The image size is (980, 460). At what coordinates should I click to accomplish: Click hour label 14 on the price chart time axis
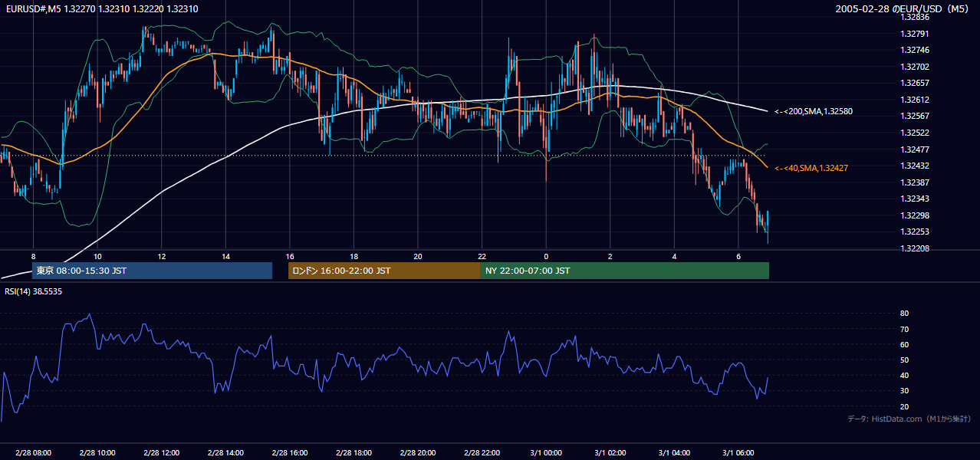[225, 256]
